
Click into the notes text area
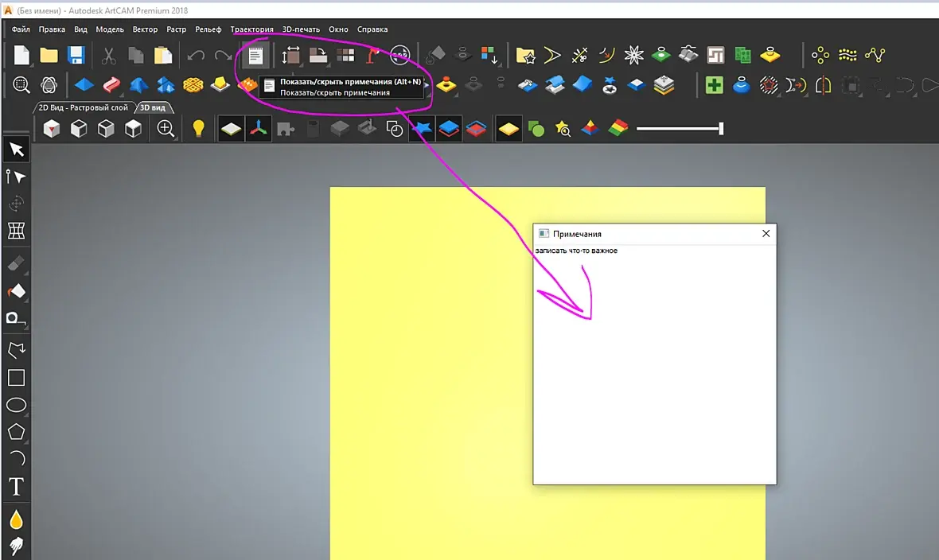point(655,364)
